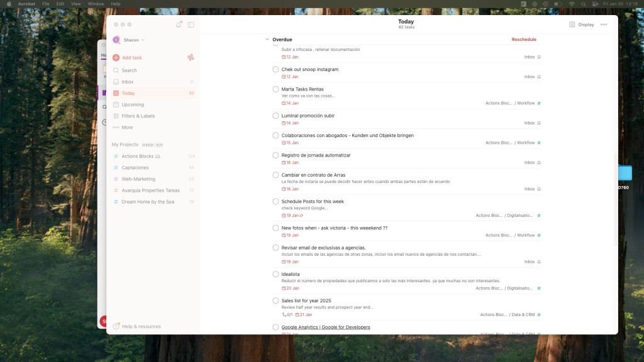Click the red Add task plus icon
The width and height of the screenshot is (644, 362).
(x=116, y=57)
